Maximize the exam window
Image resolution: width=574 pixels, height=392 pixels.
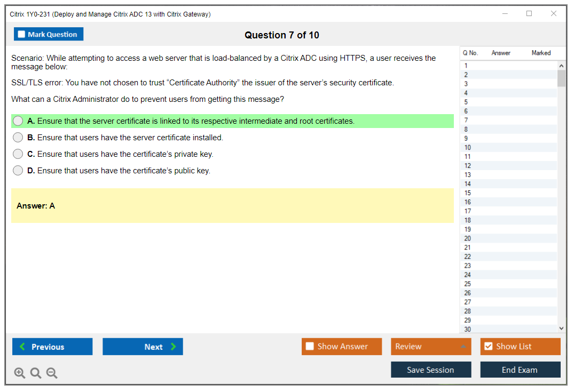(529, 14)
